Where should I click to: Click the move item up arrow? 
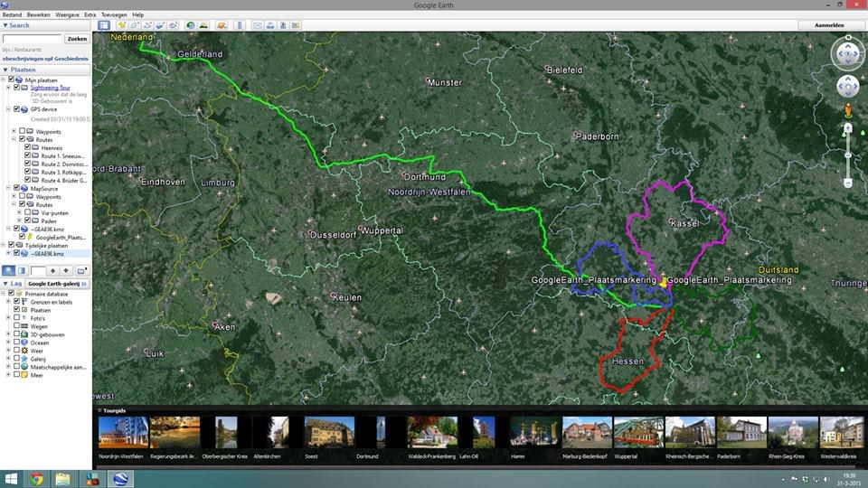click(52, 270)
